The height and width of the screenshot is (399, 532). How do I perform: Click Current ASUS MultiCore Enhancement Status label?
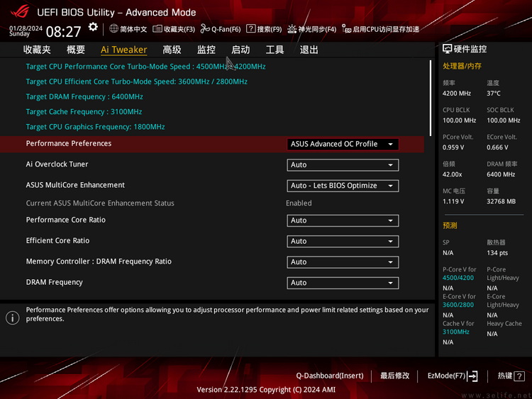(x=100, y=203)
